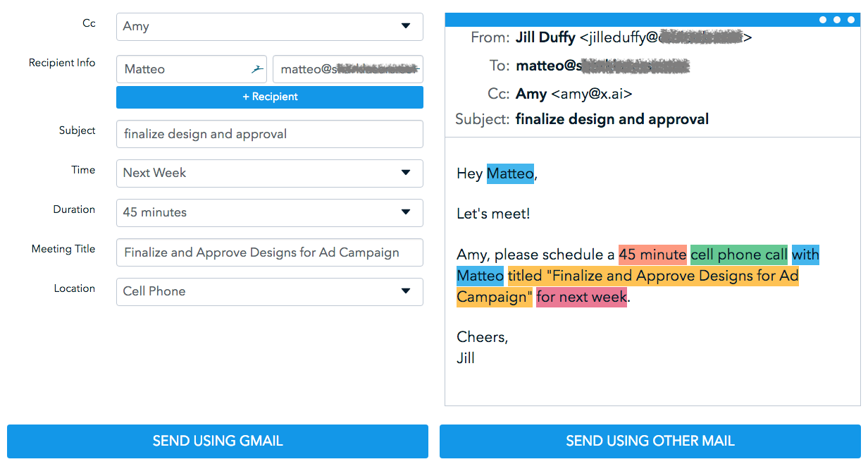Screen dimensions: 868x464
Task: Click the green-highlighted "cell phone call" text
Action: [738, 255]
